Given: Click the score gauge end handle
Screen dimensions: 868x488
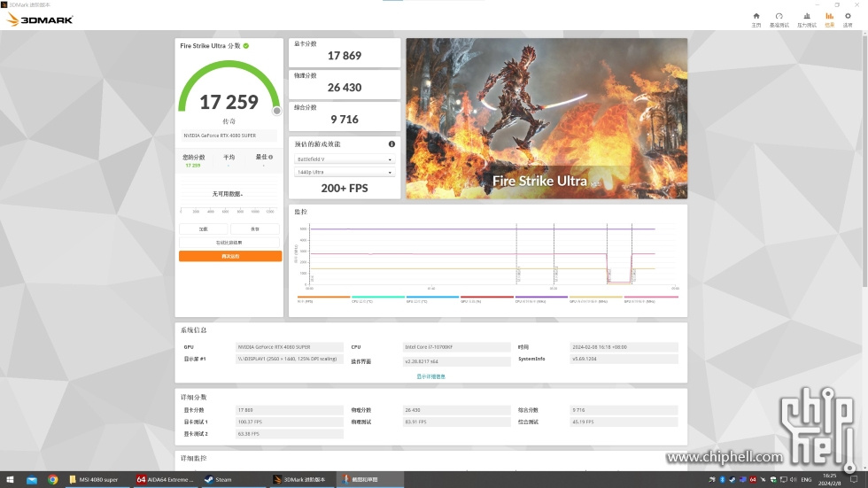Looking at the screenshot, I should point(276,111).
